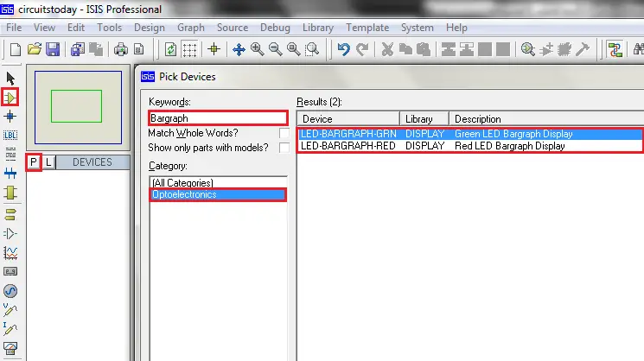644x361 pixels.
Task: Click the Zoom to area icon
Action: [x=313, y=49]
